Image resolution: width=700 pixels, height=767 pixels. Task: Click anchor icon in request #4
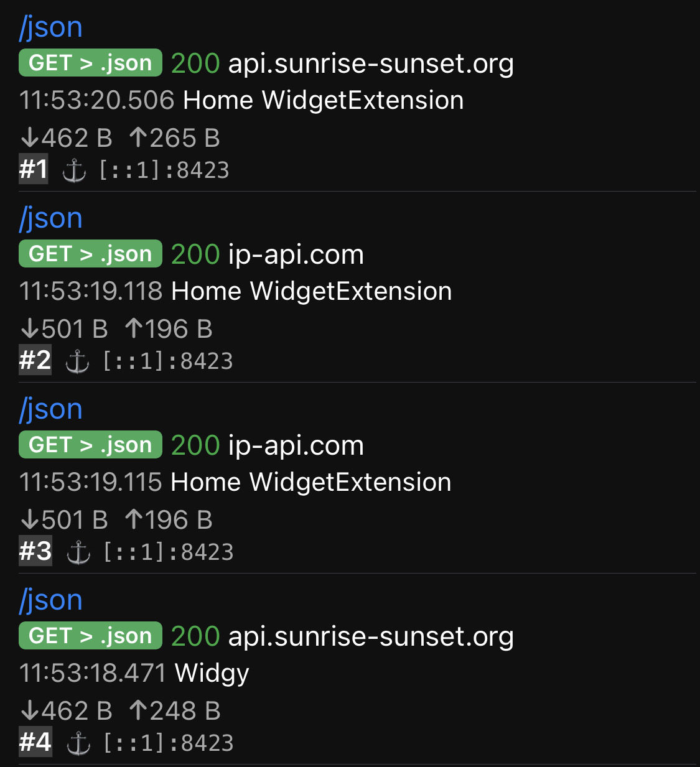[78, 743]
